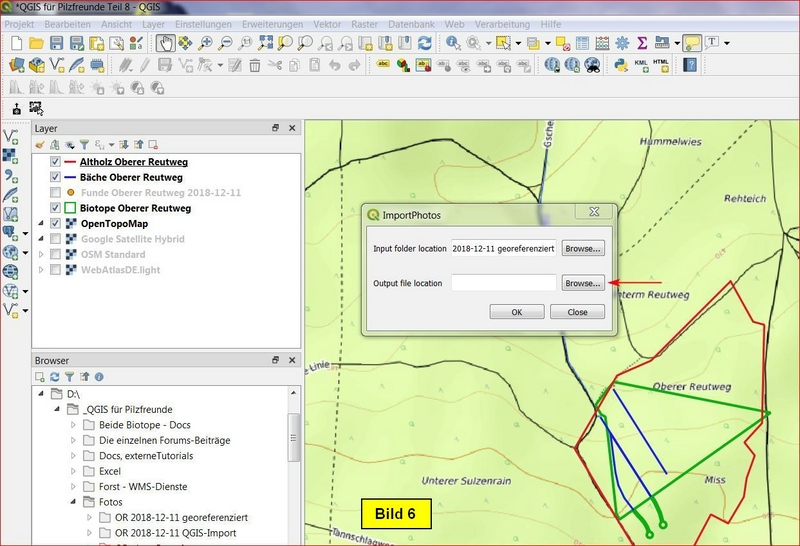This screenshot has height=546, width=800.
Task: Click the Refresh map icon
Action: click(425, 43)
